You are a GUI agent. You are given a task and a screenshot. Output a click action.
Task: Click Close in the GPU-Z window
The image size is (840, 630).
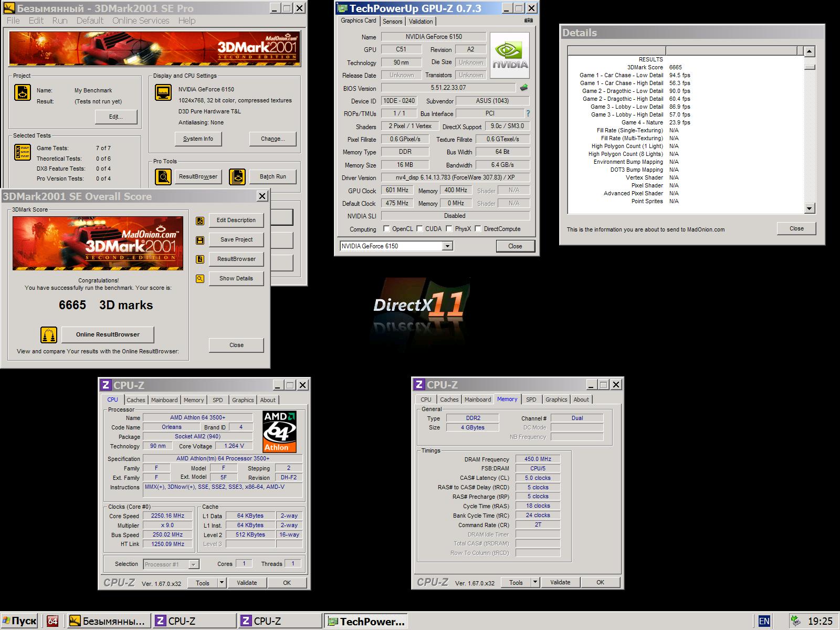point(515,246)
